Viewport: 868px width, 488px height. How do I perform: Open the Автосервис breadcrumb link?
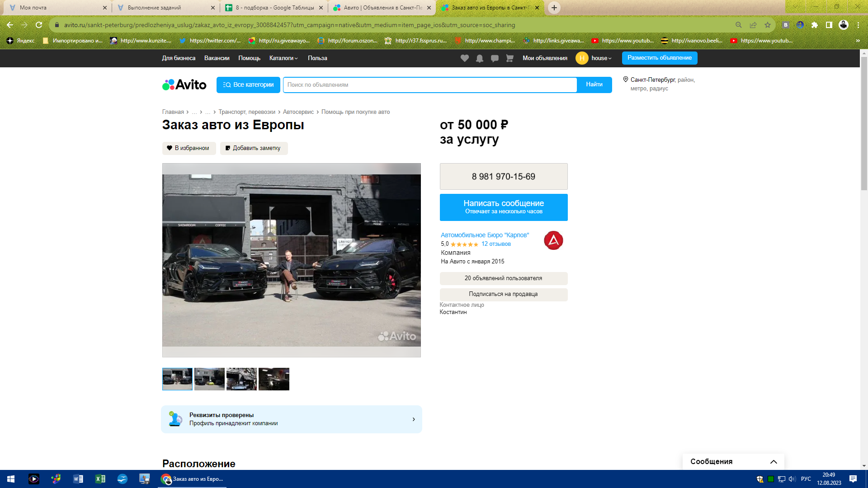click(298, 112)
